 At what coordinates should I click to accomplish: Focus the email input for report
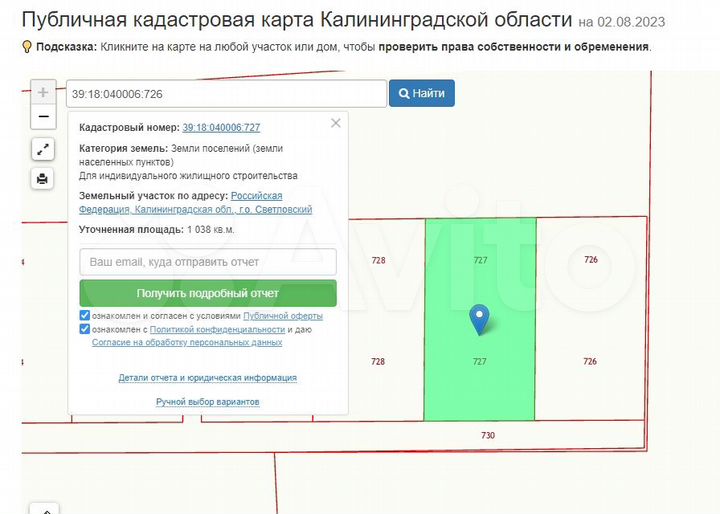coord(208,262)
